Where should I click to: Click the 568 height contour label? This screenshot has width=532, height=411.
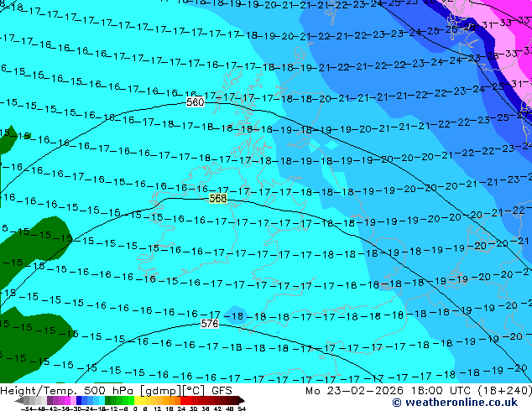coord(218,199)
